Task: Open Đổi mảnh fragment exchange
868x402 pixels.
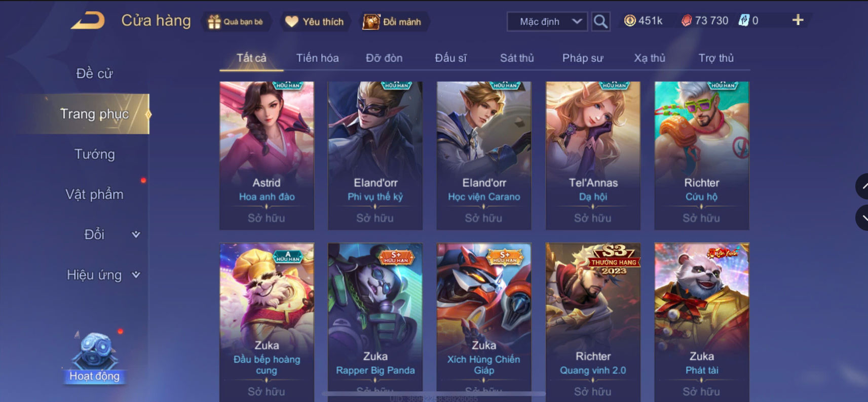Action: [x=392, y=22]
